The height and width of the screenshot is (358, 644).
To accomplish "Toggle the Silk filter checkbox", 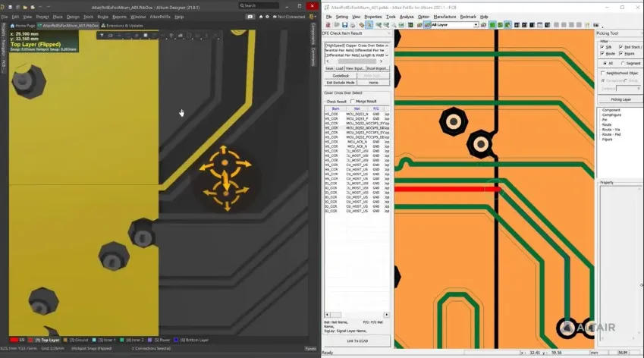I will (602, 47).
